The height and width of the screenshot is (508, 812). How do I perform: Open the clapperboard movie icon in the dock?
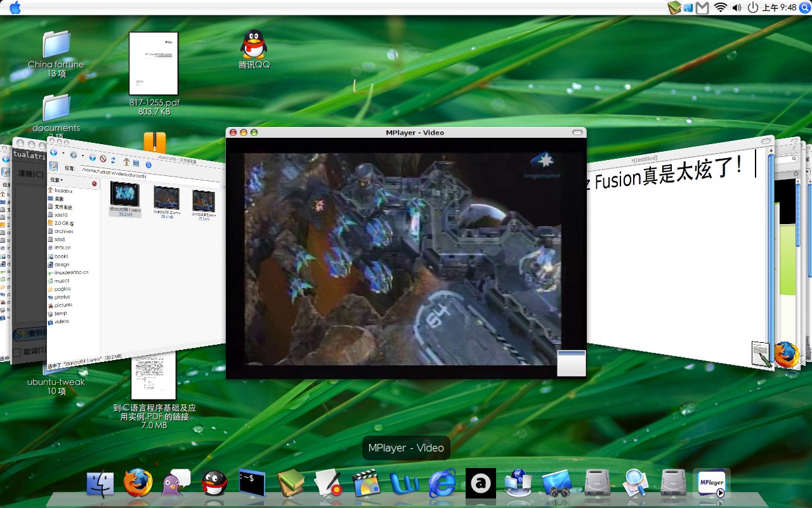click(x=365, y=483)
